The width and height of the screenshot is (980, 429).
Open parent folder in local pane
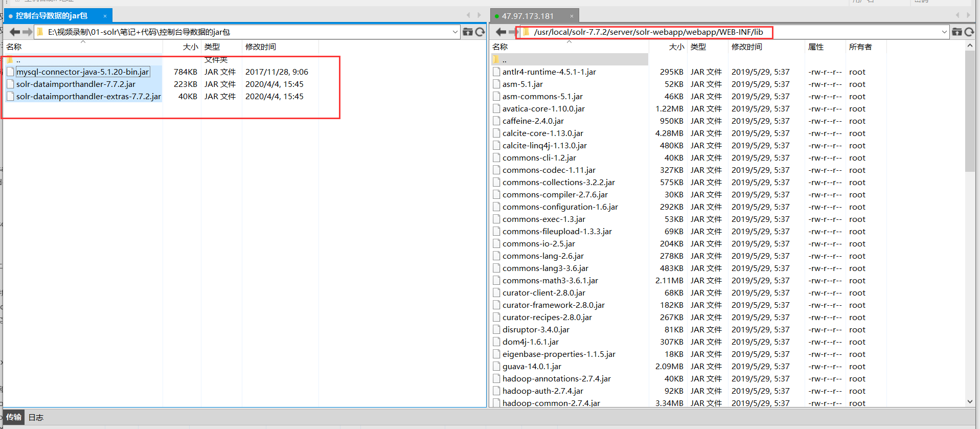[18, 60]
